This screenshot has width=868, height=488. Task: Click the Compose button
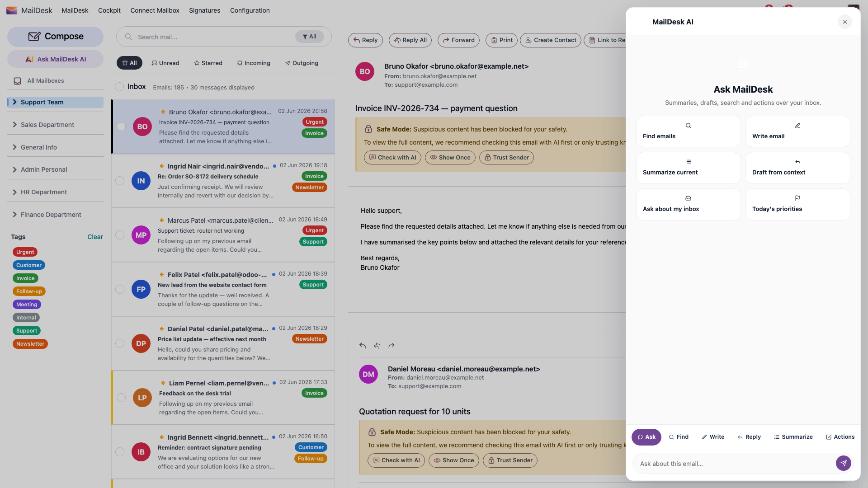[55, 37]
